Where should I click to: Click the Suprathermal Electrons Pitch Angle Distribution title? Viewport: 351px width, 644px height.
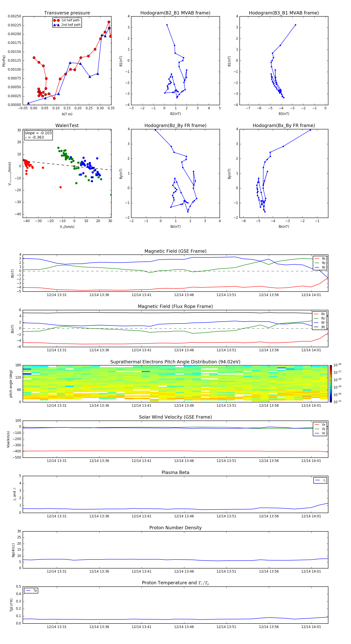175,362
